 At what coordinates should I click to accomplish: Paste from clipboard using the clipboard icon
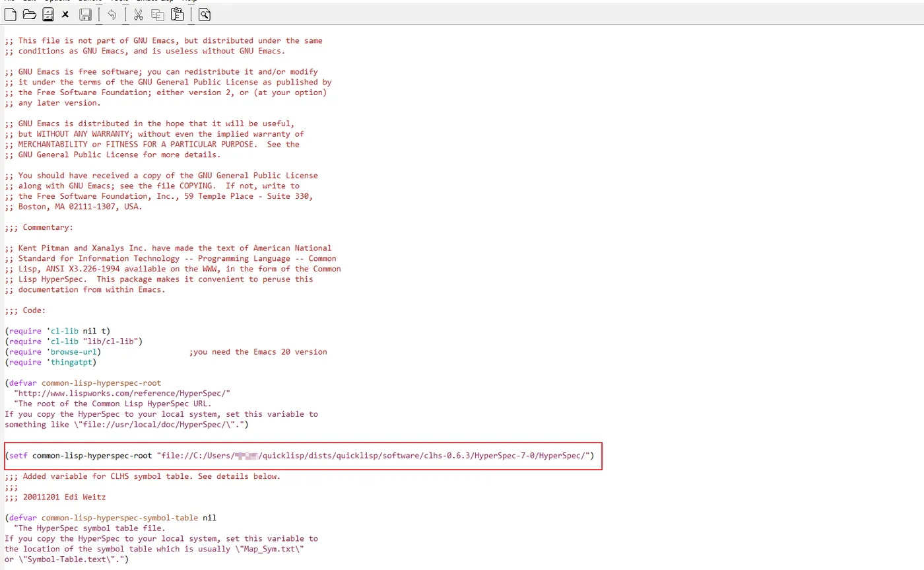coord(177,14)
